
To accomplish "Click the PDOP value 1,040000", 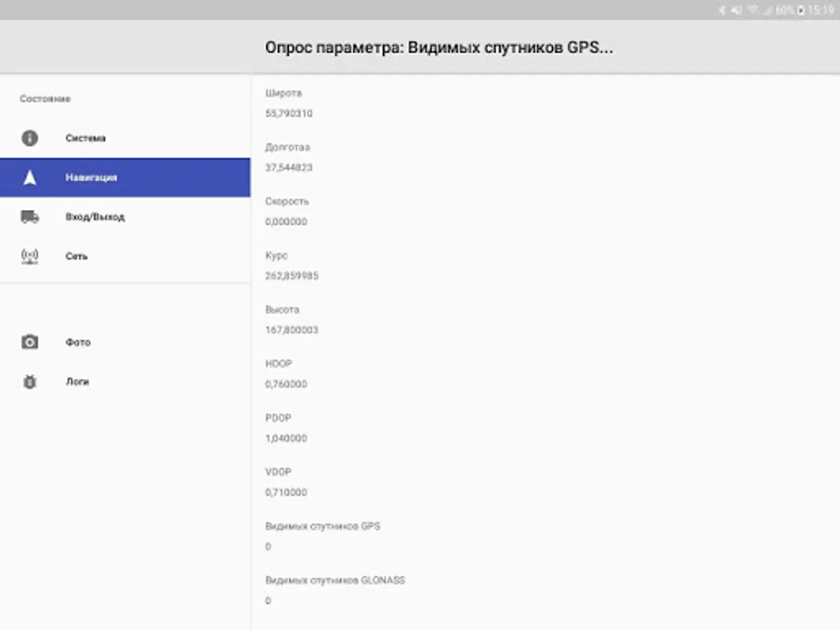I will pyautogui.click(x=286, y=438).
